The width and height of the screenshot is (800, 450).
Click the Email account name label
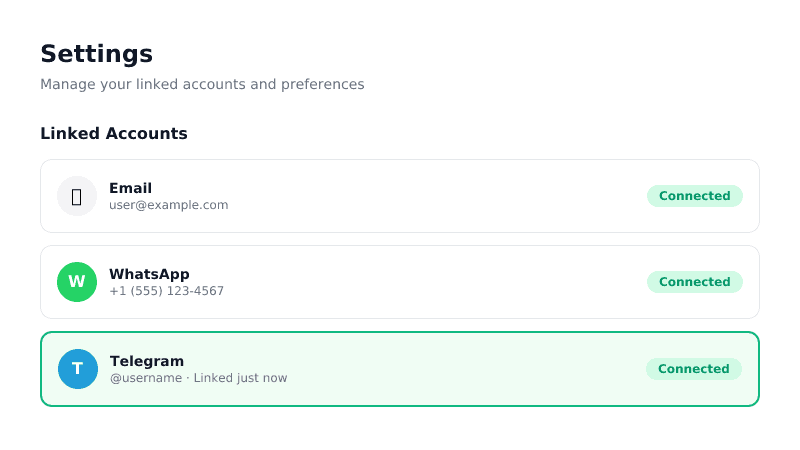click(x=130, y=188)
